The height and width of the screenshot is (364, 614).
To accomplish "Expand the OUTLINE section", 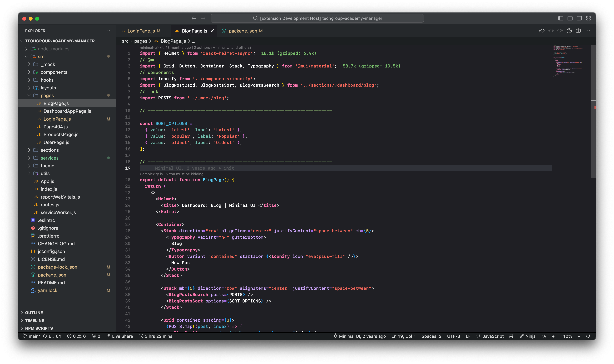I will coord(34,312).
